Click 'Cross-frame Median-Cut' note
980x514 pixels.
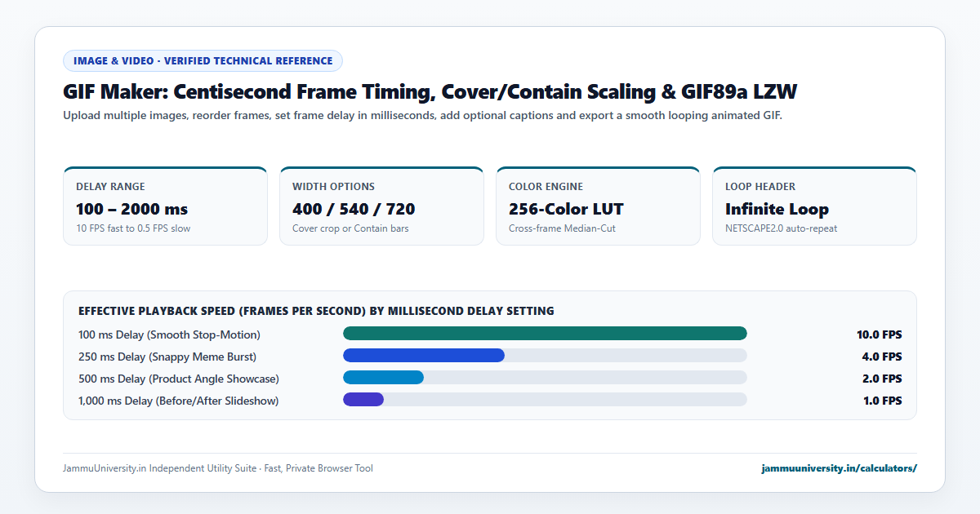pyautogui.click(x=562, y=228)
